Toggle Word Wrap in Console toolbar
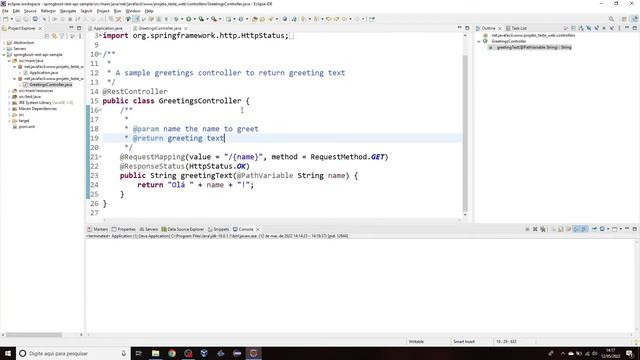 pos(569,229)
